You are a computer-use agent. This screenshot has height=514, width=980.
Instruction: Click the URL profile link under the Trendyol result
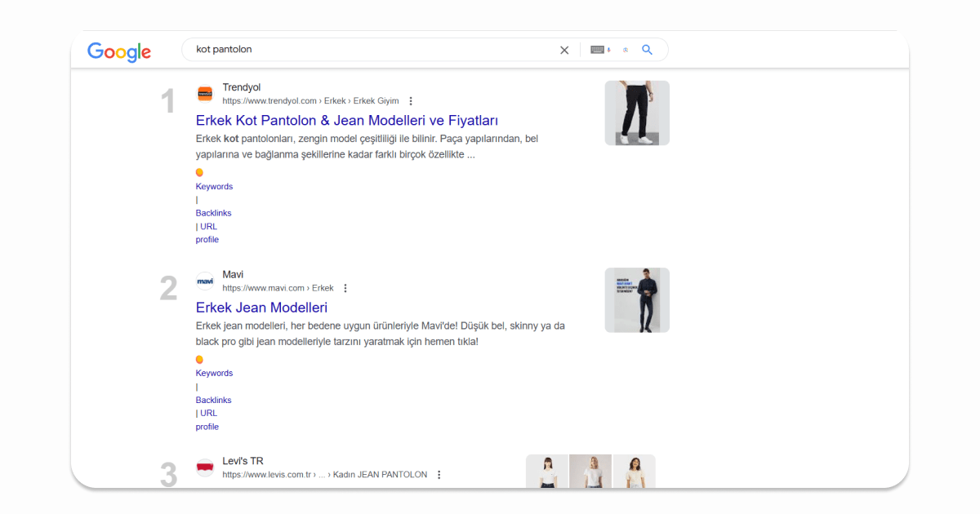pos(207,233)
